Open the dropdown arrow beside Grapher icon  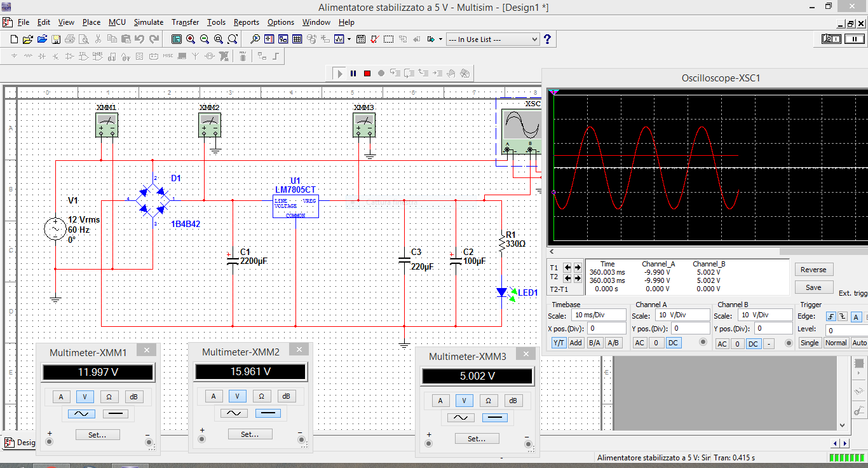pyautogui.click(x=349, y=39)
